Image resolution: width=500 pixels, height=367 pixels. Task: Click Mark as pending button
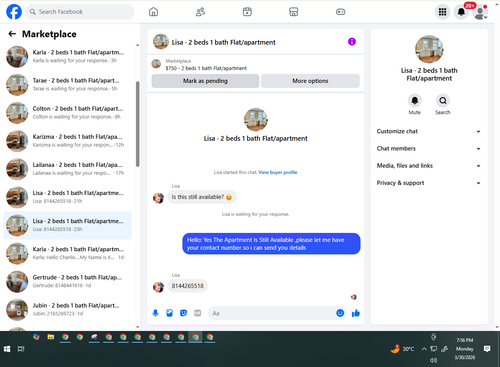coord(205,81)
